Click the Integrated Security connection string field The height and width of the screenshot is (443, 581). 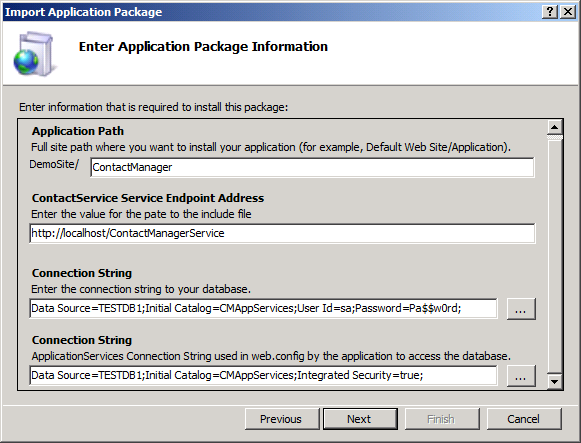(263, 376)
